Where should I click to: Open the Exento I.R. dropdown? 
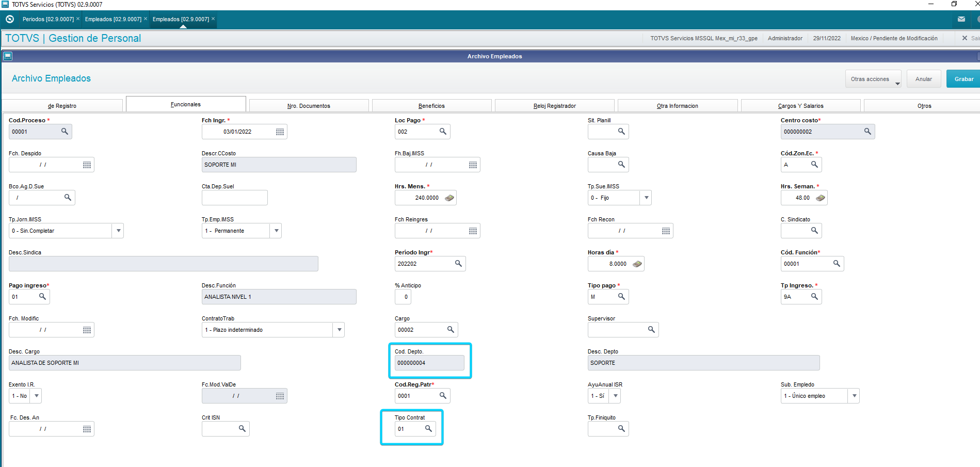(36, 396)
